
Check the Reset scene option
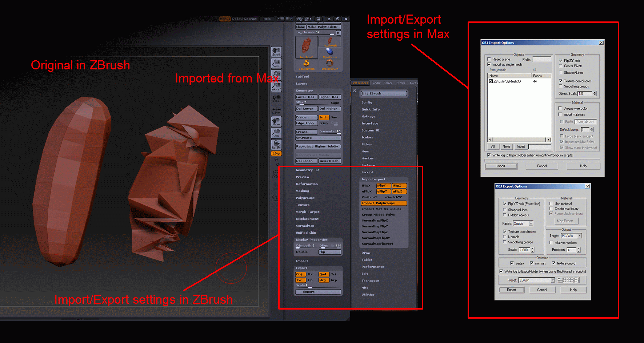[489, 59]
